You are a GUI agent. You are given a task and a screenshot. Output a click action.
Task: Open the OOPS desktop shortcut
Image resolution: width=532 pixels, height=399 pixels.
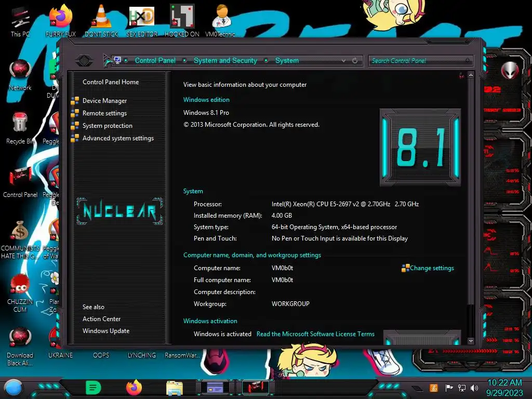click(x=101, y=355)
